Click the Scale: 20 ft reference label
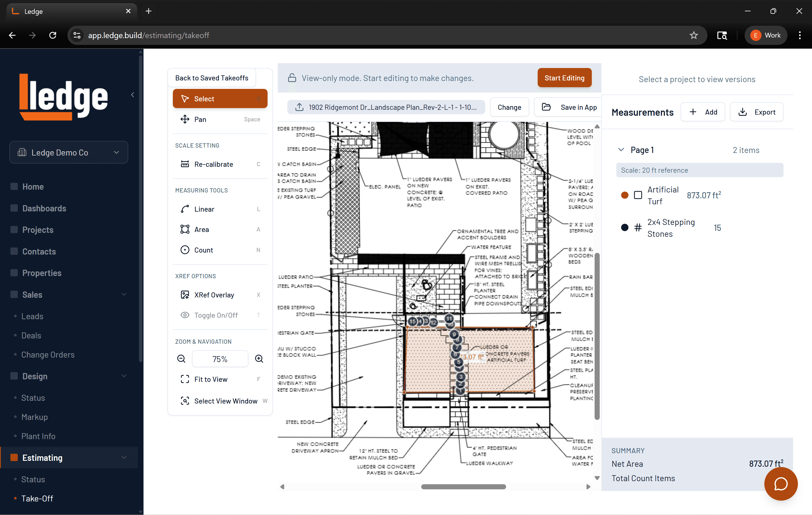 point(700,170)
